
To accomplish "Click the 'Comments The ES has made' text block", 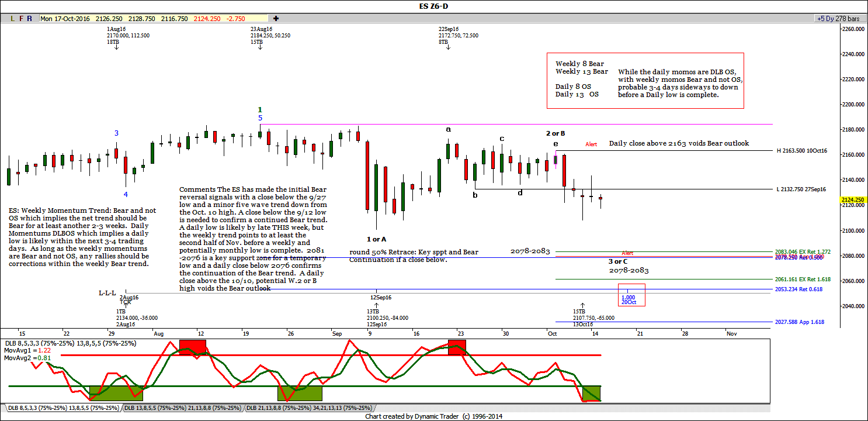I will click(254, 239).
